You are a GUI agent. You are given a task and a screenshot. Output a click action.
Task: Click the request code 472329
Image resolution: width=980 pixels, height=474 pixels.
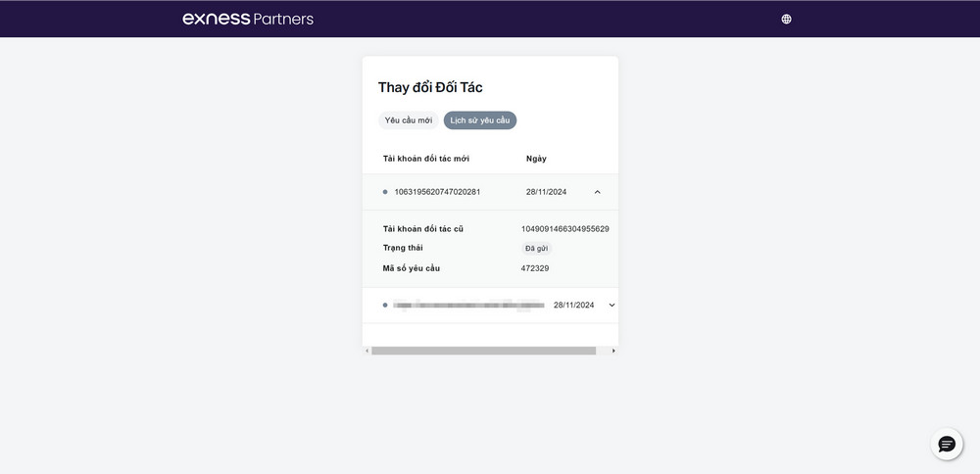click(535, 268)
